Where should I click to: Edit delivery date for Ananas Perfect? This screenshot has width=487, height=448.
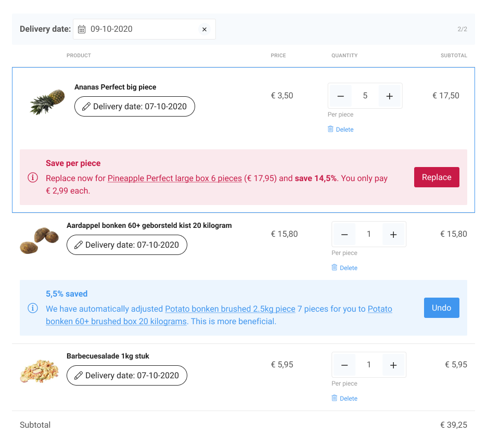tap(134, 107)
